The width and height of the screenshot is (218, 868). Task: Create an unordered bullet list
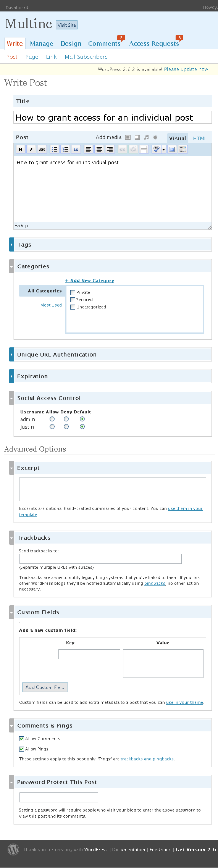(x=55, y=150)
